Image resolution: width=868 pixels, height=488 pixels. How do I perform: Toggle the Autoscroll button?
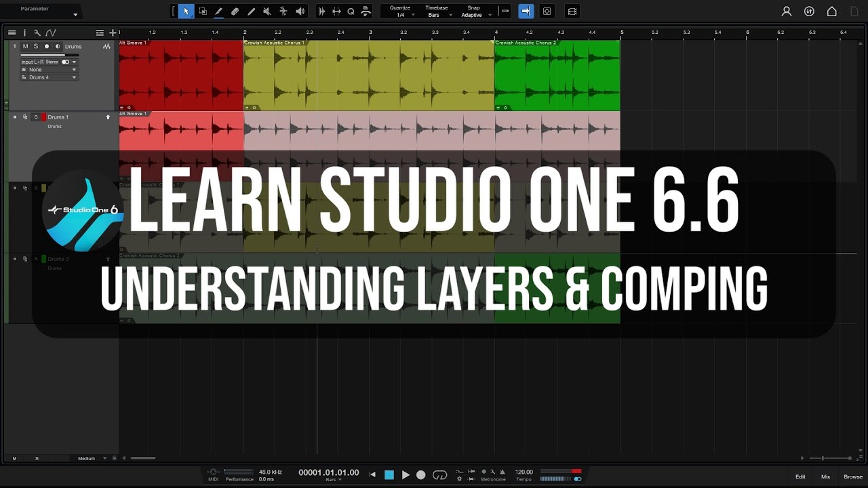[526, 12]
